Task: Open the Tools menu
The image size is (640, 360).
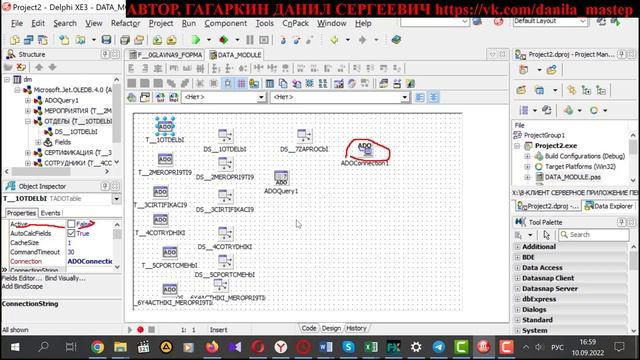Action: pyautogui.click(x=264, y=23)
